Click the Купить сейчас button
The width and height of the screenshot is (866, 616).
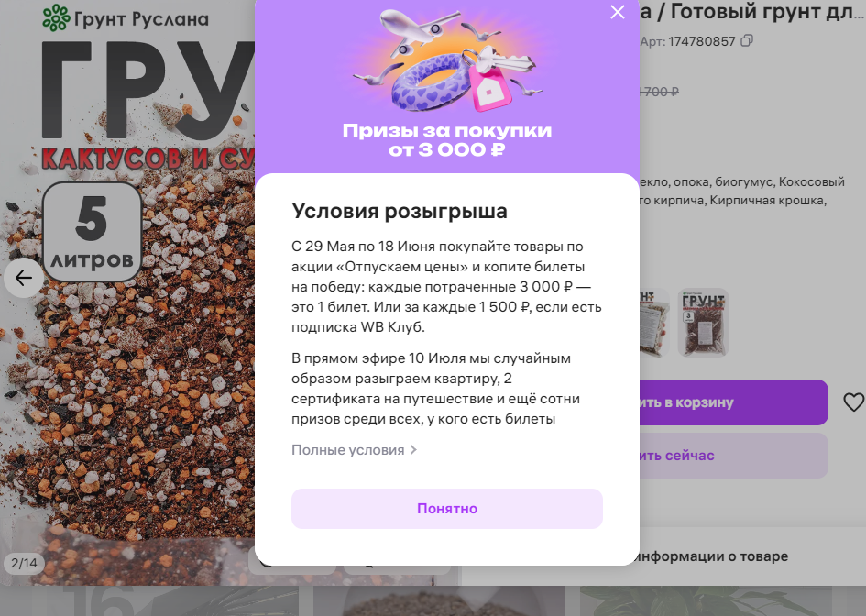coord(734,456)
